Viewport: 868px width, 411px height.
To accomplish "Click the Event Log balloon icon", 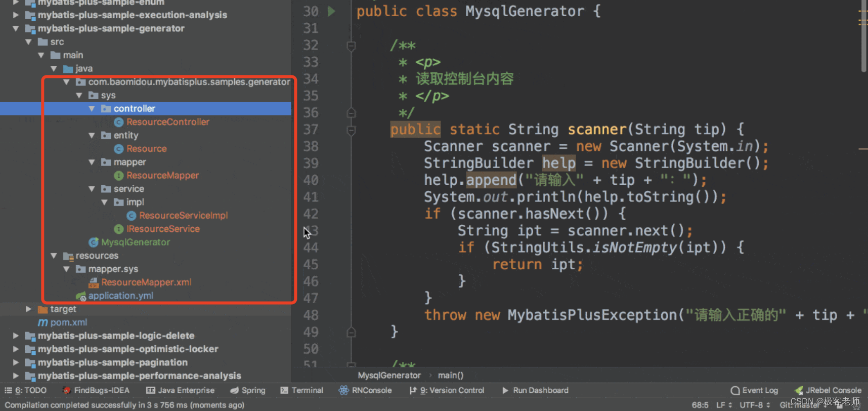I will (x=735, y=390).
